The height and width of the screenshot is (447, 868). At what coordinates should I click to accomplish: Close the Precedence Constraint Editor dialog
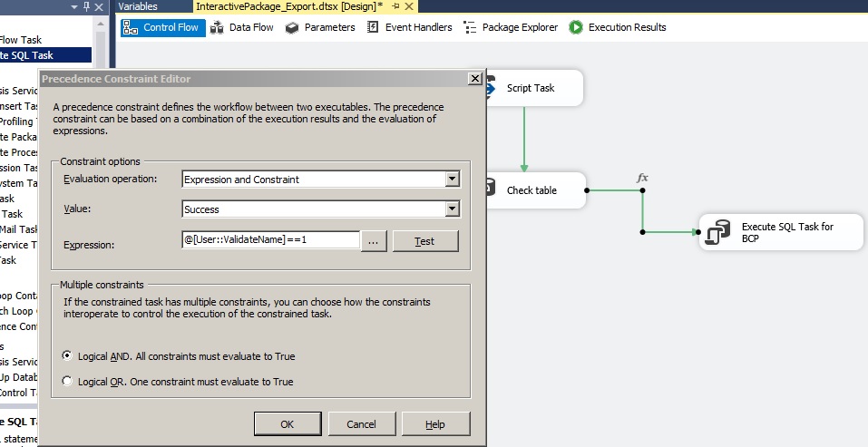tap(475, 79)
